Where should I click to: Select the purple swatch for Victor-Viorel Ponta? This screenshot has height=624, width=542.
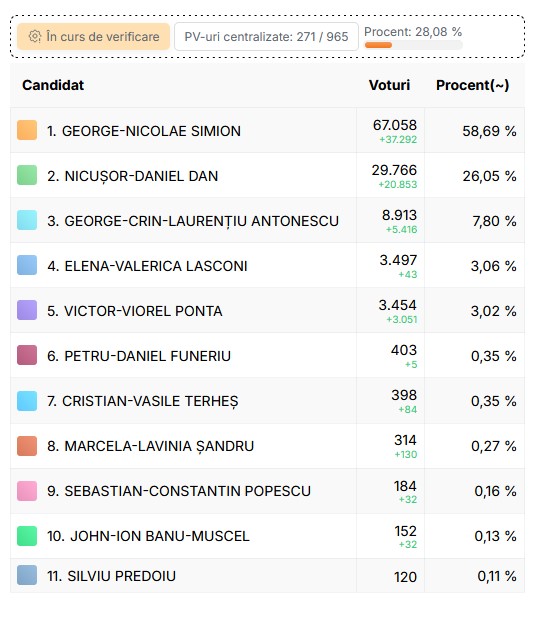coord(27,310)
